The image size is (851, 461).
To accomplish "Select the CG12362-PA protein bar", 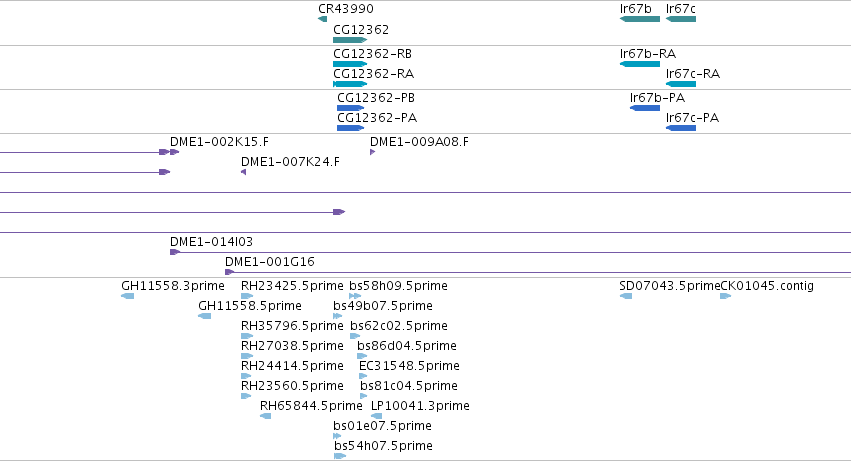I will pyautogui.click(x=351, y=128).
